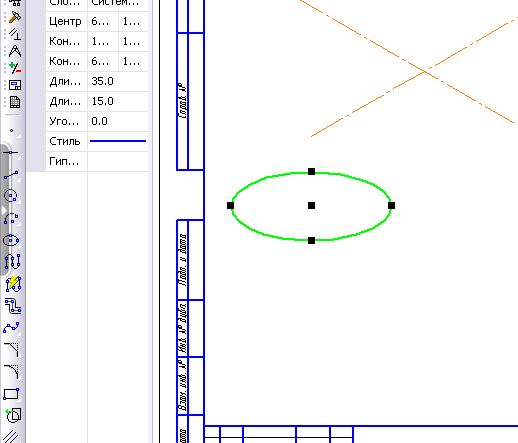
Task: Edit the Центр X value field showing 6...
Action: 103,21
